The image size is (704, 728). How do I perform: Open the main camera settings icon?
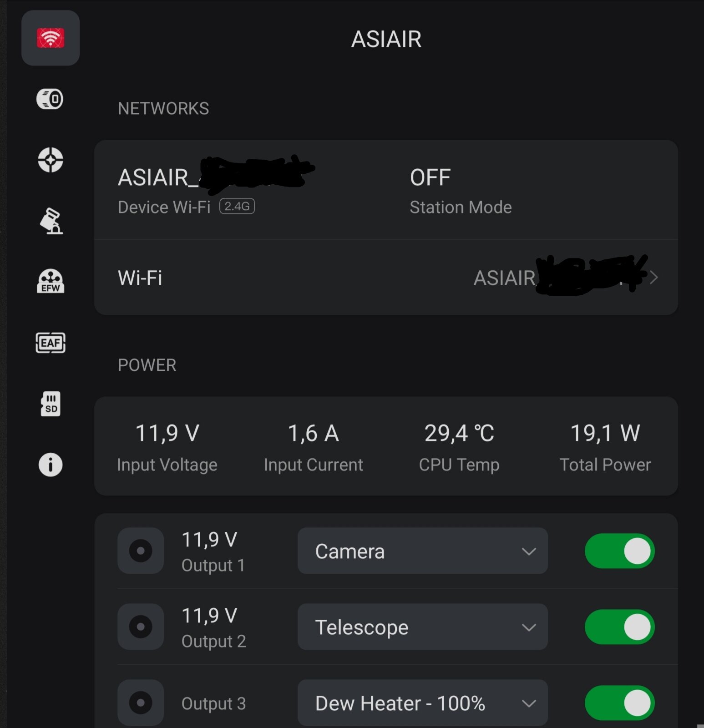[x=50, y=99]
